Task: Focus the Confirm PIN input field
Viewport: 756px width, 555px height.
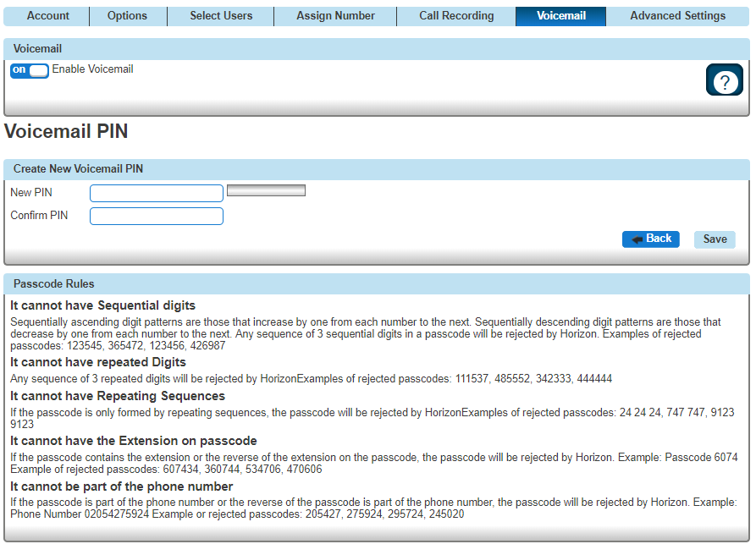Action: tap(157, 217)
